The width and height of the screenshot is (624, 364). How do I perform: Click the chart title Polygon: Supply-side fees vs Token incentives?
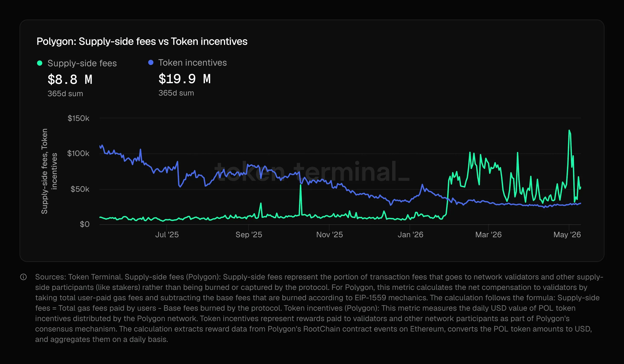point(142,41)
